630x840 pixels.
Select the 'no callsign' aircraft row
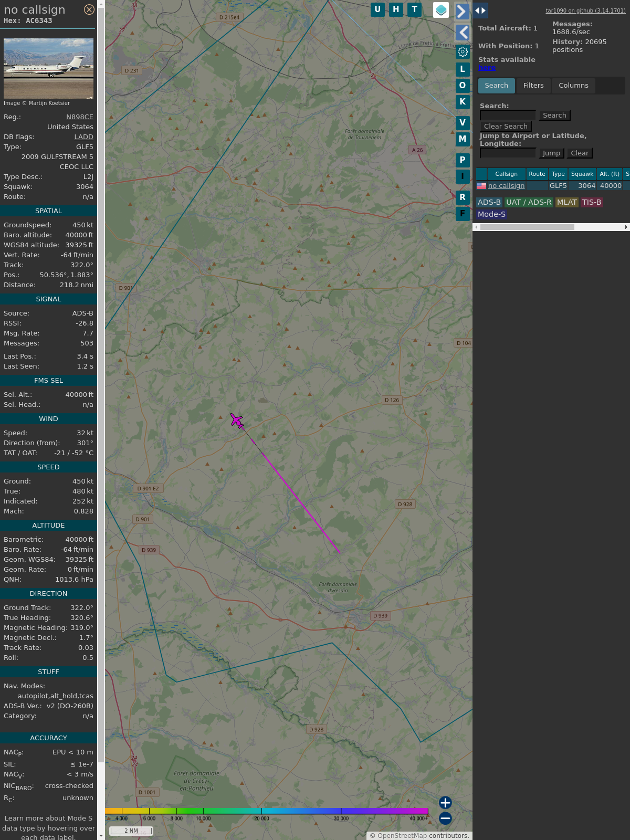pyautogui.click(x=553, y=186)
